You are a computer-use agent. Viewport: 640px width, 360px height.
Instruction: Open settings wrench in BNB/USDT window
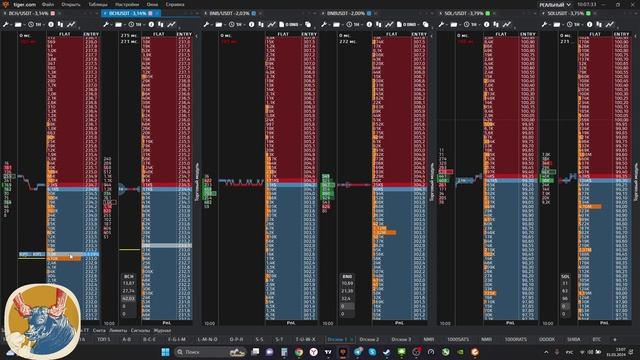tap(207, 24)
